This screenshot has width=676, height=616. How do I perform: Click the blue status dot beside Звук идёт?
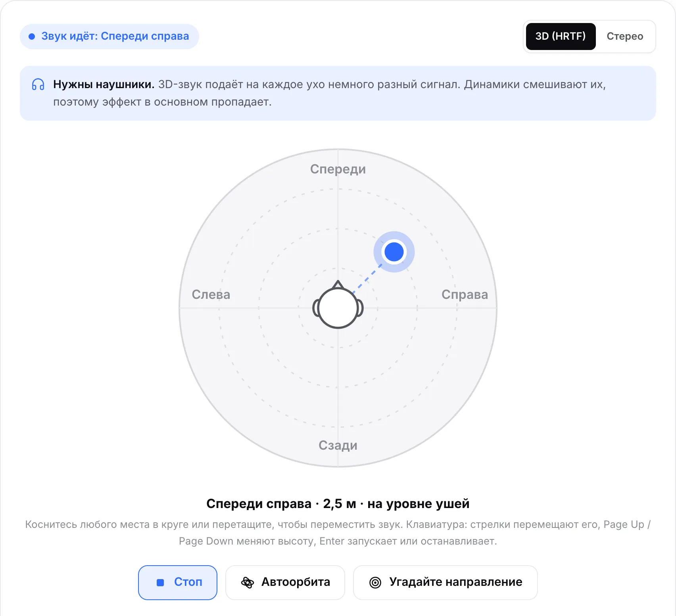(x=32, y=37)
